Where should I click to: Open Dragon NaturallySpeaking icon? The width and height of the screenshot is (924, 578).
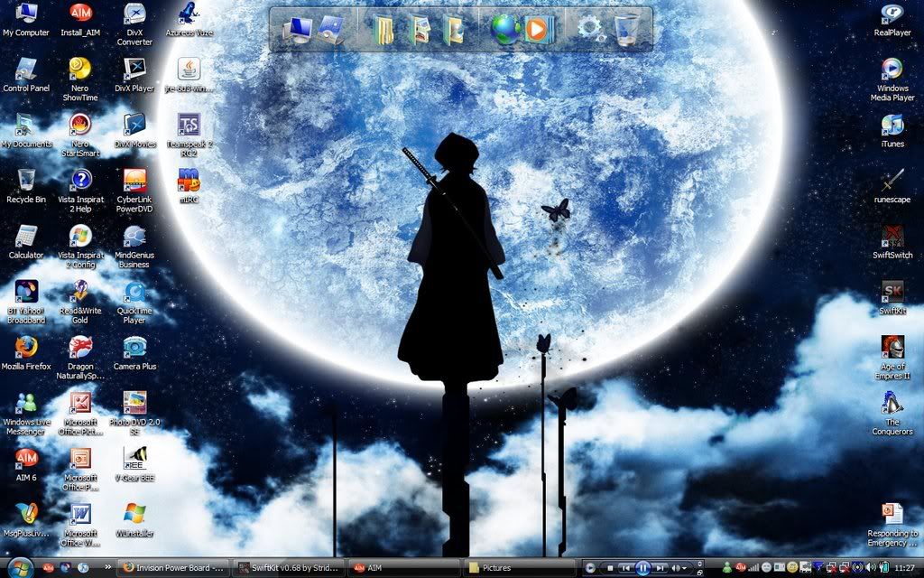pyautogui.click(x=80, y=358)
